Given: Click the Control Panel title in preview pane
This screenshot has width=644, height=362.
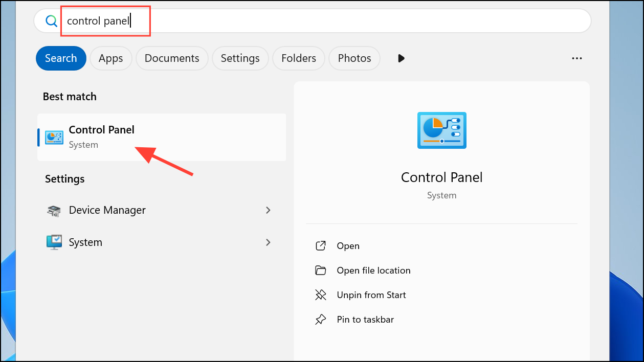Looking at the screenshot, I should pos(441,177).
